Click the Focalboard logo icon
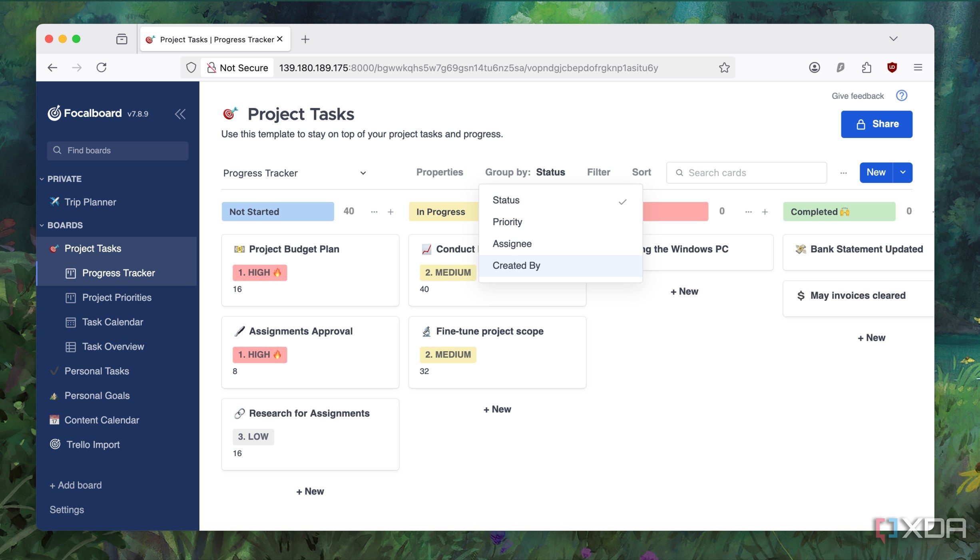The width and height of the screenshot is (980, 560). (x=54, y=113)
